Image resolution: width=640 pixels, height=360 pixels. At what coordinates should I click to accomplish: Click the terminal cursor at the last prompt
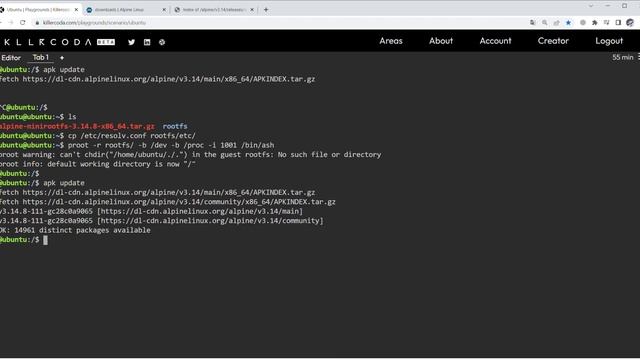45,240
